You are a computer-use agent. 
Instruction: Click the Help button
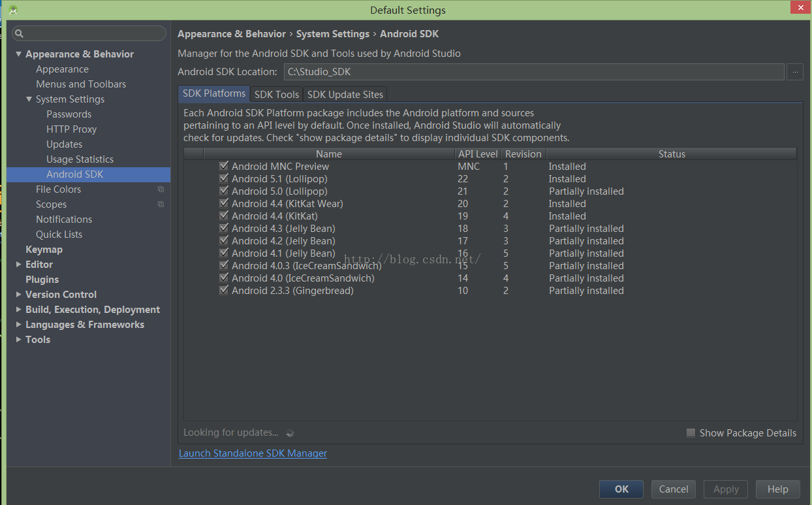tap(778, 489)
